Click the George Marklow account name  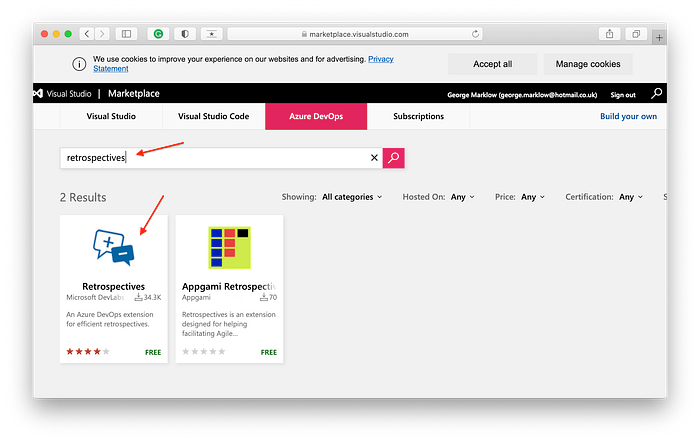pos(522,95)
